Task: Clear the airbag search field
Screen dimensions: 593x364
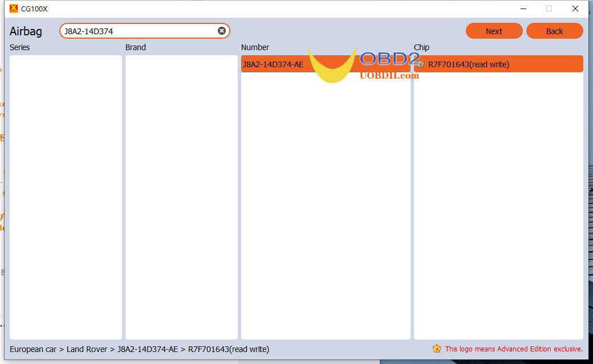Action: tap(222, 31)
